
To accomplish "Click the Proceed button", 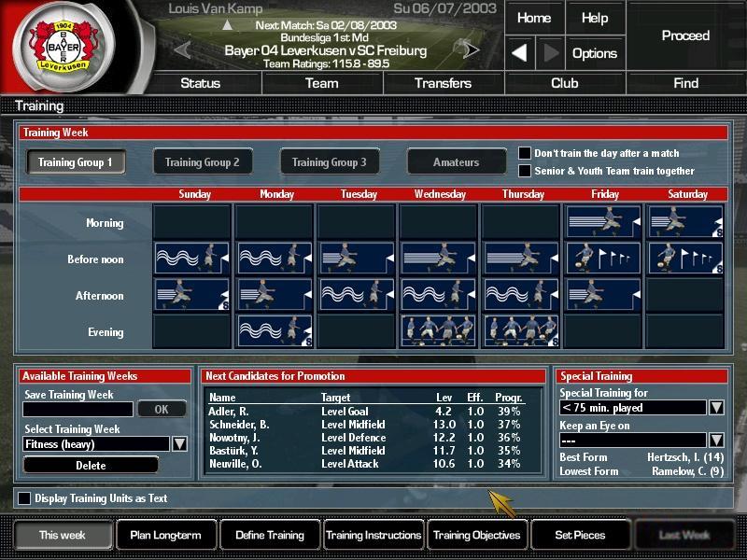I will pos(686,35).
